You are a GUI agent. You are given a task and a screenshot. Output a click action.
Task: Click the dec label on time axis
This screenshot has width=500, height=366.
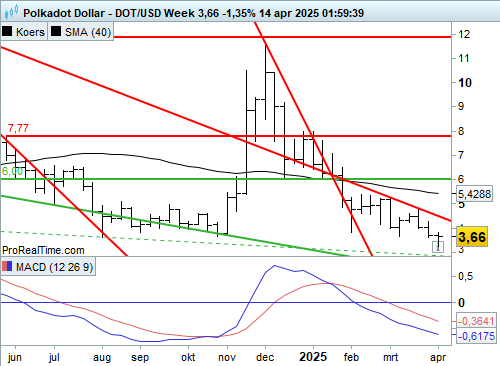pyautogui.click(x=265, y=357)
